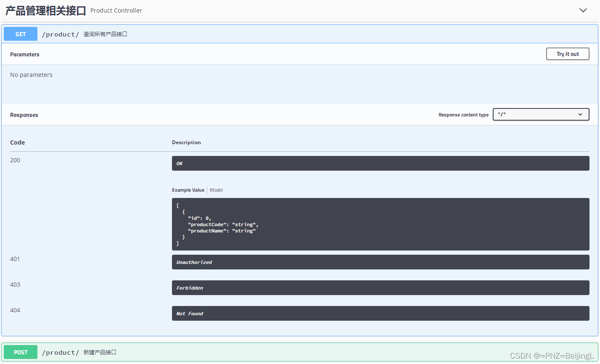The image size is (600, 364).
Task: Click the "id": 0 line in example
Action: pyautogui.click(x=199, y=218)
